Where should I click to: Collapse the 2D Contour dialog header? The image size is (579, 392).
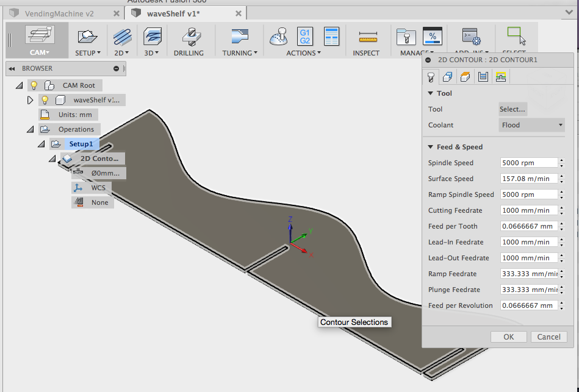click(428, 60)
